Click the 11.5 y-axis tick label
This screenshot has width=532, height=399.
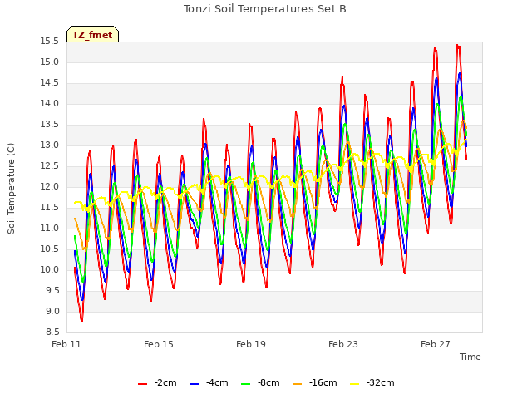pyautogui.click(x=50, y=208)
